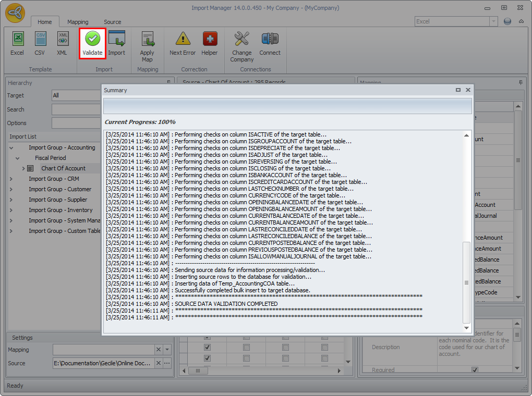Expand Import Group - Supplier node

tap(11, 200)
